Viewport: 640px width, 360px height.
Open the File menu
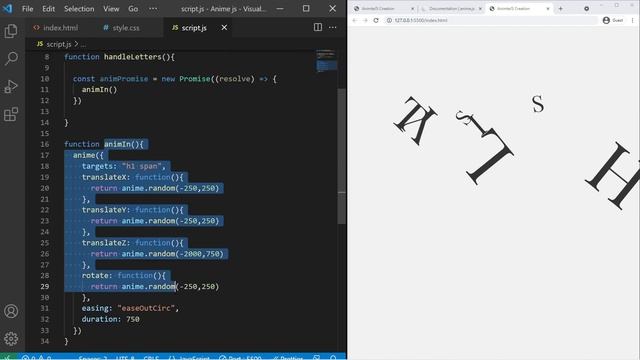click(28, 9)
